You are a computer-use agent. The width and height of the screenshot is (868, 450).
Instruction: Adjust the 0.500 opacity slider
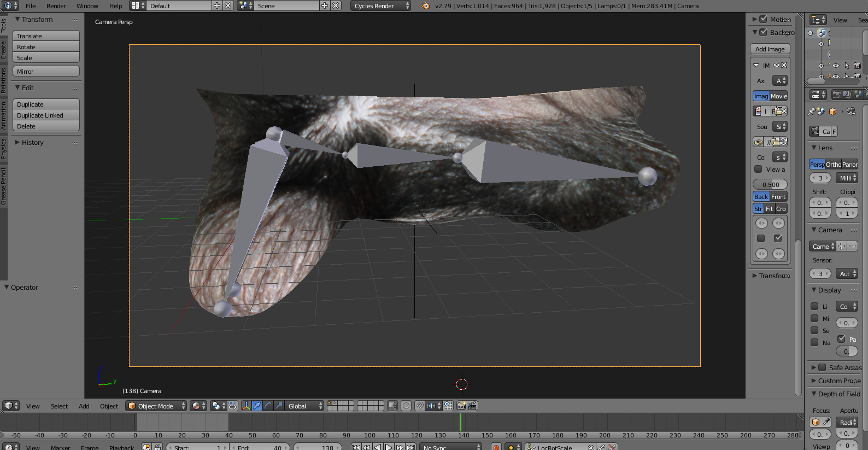click(770, 185)
